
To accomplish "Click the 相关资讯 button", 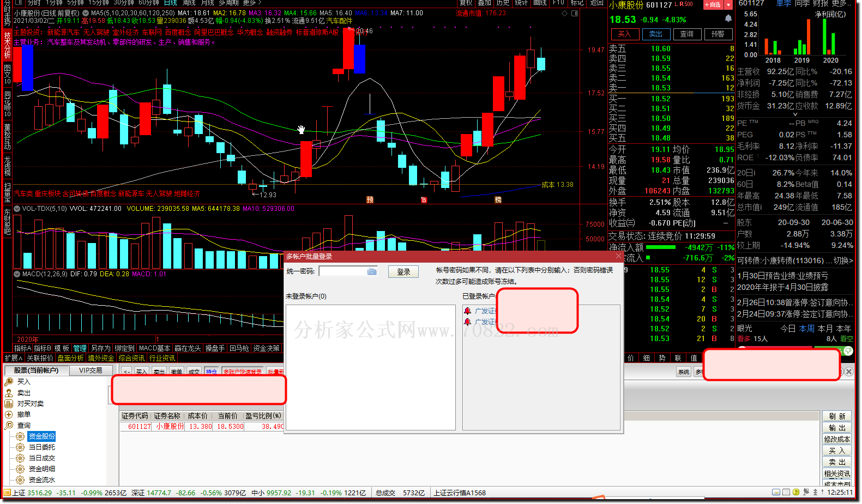I will 837,473.
